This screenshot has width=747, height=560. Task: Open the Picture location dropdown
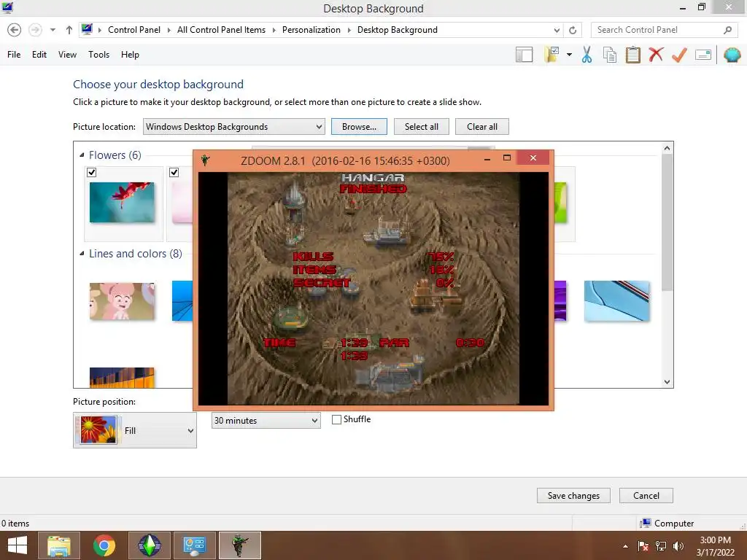point(234,127)
